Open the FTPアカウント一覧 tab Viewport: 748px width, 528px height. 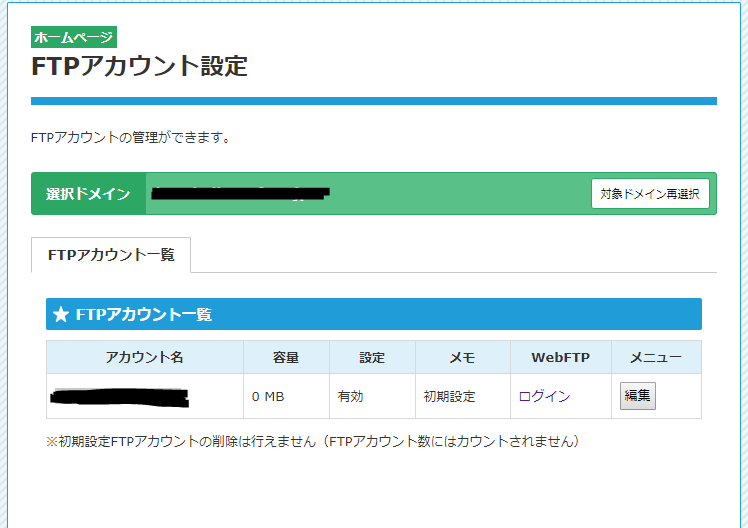pyautogui.click(x=111, y=255)
